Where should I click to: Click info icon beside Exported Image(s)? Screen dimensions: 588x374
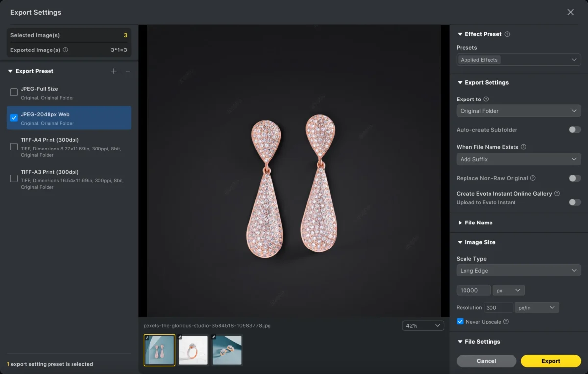(x=65, y=50)
